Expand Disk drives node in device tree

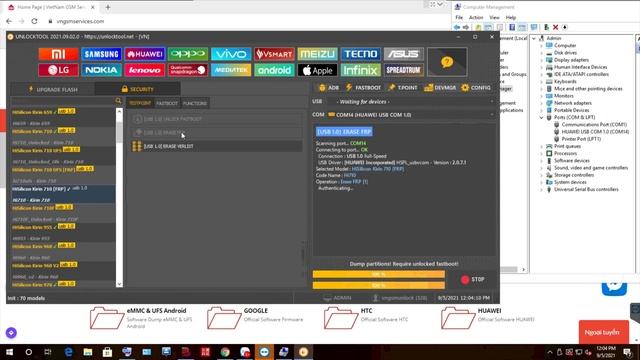(542, 53)
